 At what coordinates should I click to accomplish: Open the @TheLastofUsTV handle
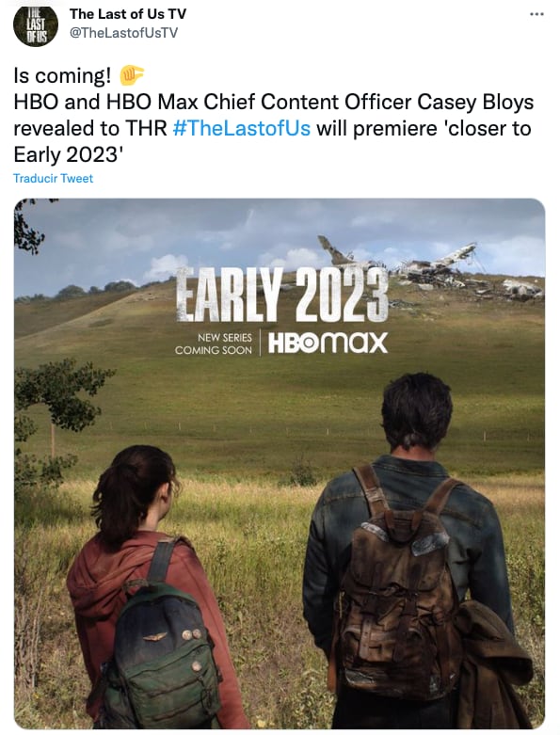tap(123, 33)
